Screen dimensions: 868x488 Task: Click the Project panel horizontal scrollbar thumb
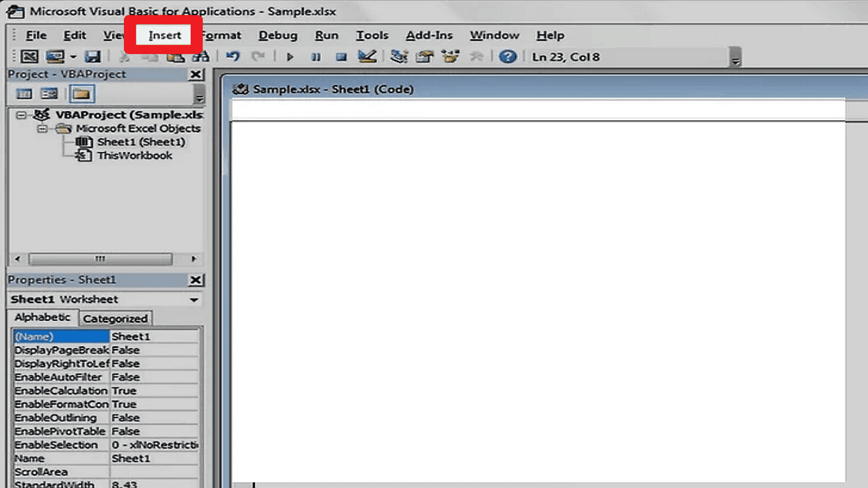(x=100, y=259)
